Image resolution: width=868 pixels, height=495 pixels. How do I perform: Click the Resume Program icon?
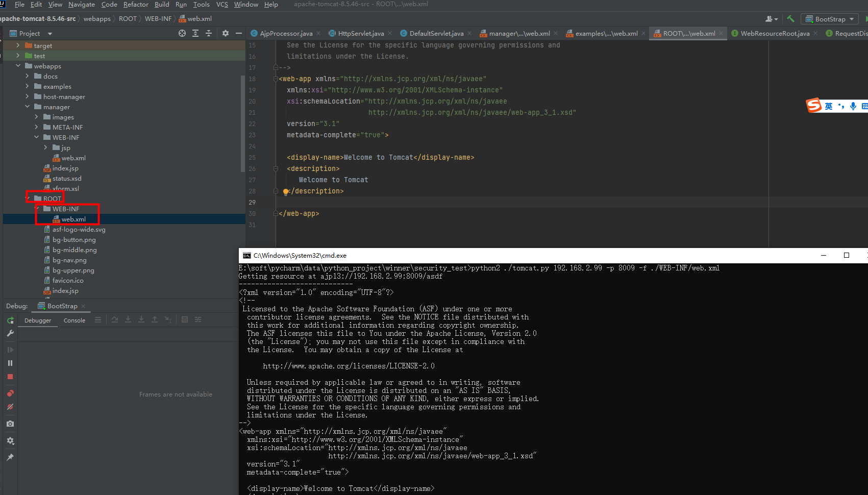[x=10, y=350]
